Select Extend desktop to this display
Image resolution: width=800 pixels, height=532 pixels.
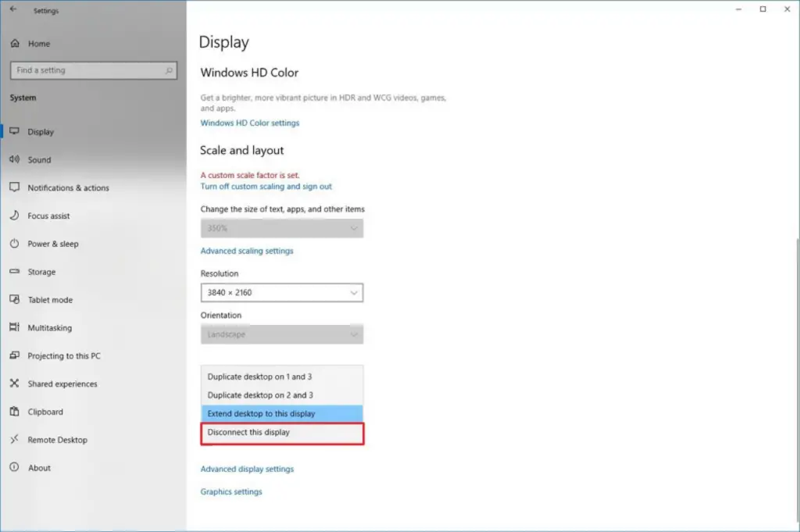281,414
